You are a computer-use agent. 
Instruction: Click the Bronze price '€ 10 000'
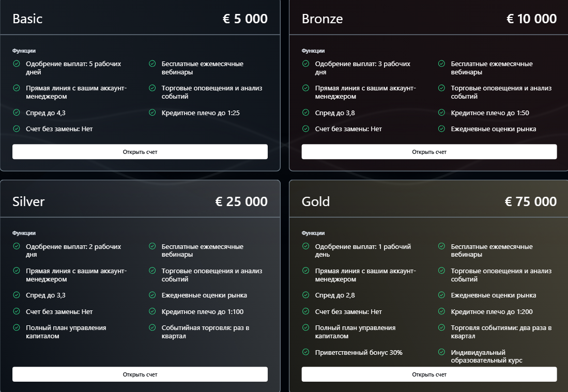pyautogui.click(x=531, y=19)
